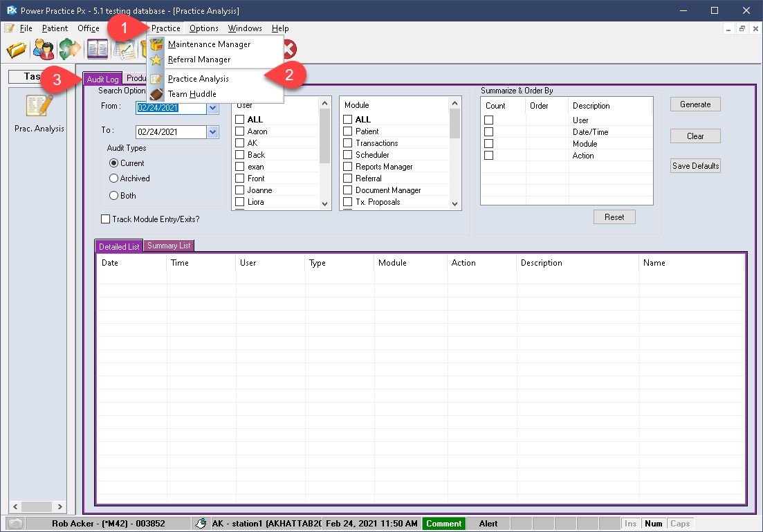This screenshot has height=532, width=763.
Task: Click the Save Defaults button
Action: (x=695, y=166)
